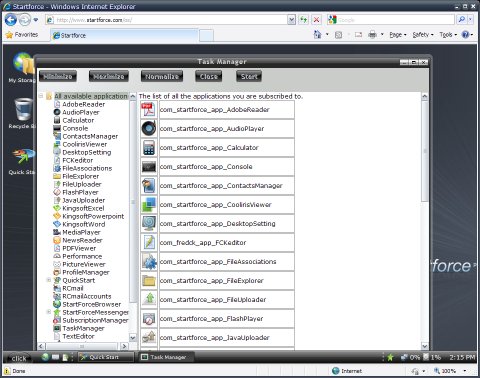Click the Startforce 'click' start button
This screenshot has height=378, width=480.
click(19, 358)
